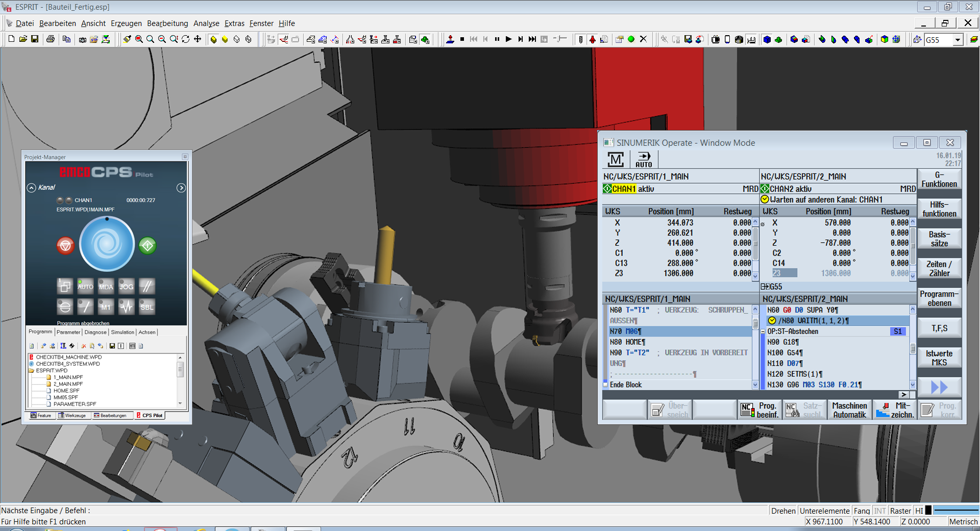The width and height of the screenshot is (980, 531).
Task: Switch to the Diagnose tab
Action: [95, 332]
